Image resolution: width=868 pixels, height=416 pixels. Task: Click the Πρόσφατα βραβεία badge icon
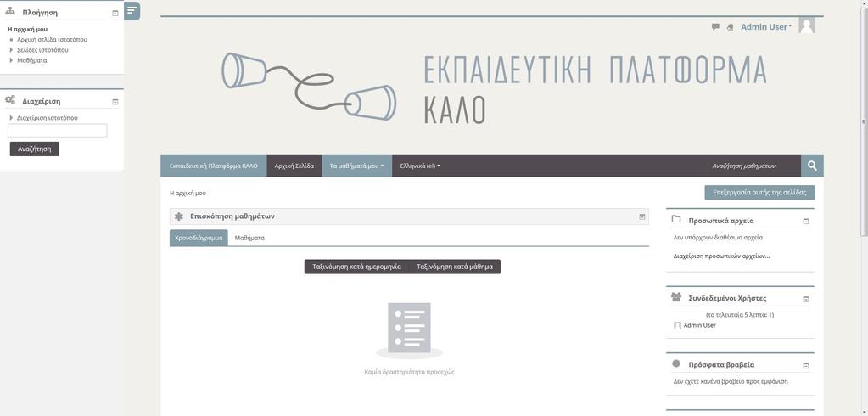(x=676, y=363)
